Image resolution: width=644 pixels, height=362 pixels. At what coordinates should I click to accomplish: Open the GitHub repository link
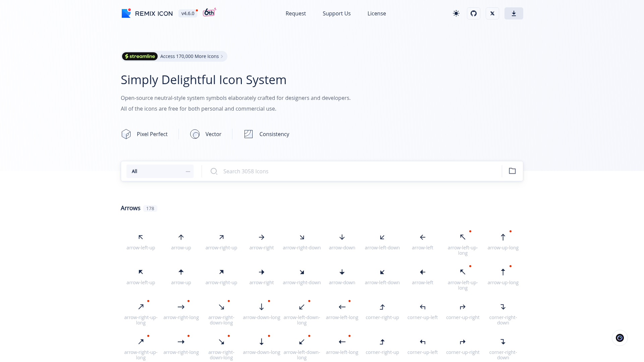click(474, 13)
